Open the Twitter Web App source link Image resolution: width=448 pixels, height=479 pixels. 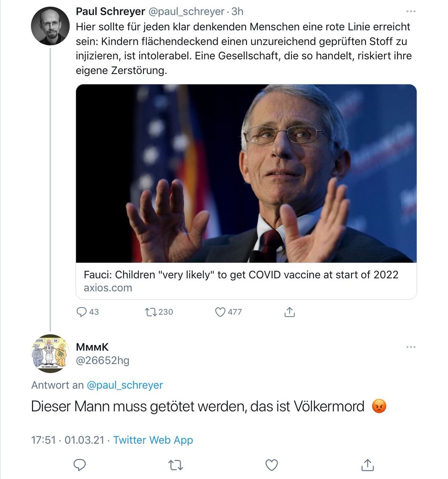pyautogui.click(x=153, y=440)
